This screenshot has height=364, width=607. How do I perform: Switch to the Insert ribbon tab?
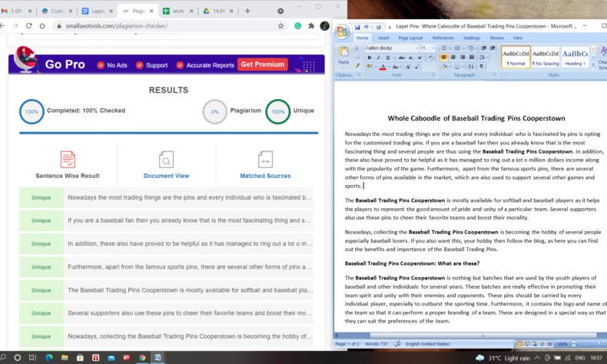(x=383, y=38)
